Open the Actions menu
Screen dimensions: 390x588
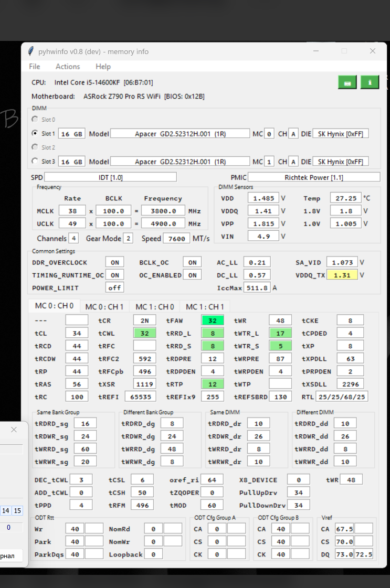coord(68,67)
